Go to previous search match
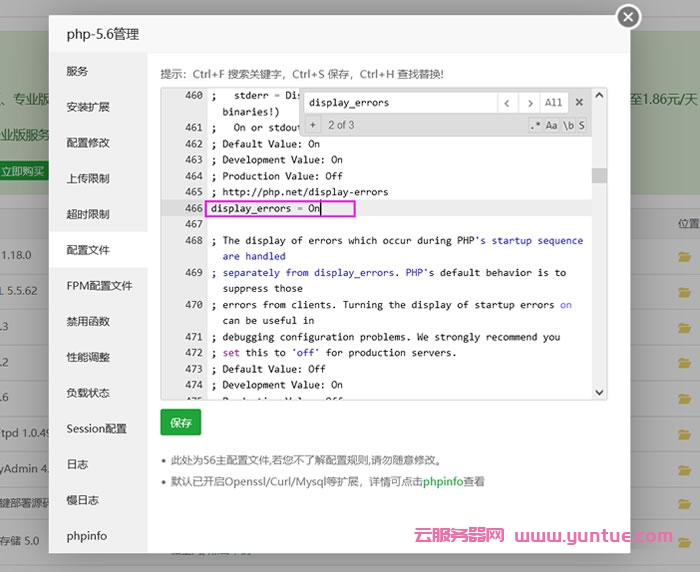This screenshot has height=572, width=700. (507, 103)
